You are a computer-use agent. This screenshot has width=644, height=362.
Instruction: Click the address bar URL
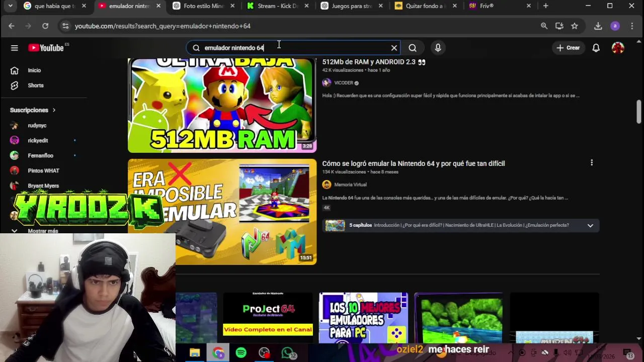point(163,26)
